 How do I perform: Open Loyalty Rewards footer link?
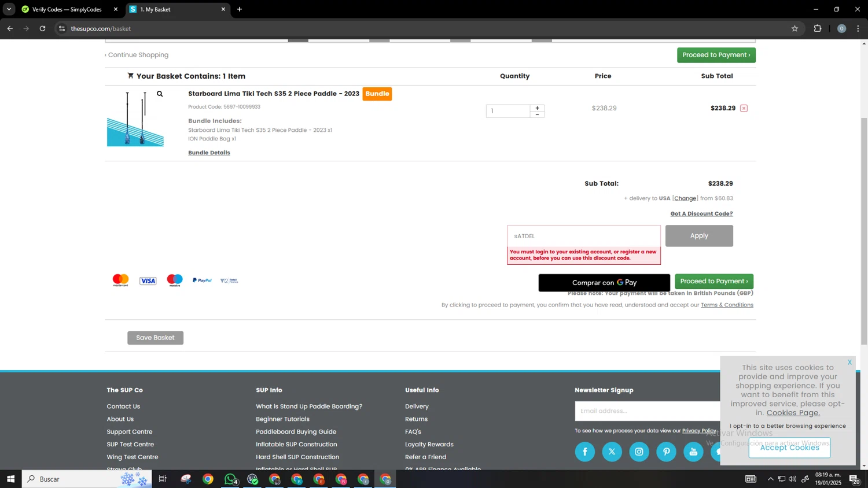[429, 445]
